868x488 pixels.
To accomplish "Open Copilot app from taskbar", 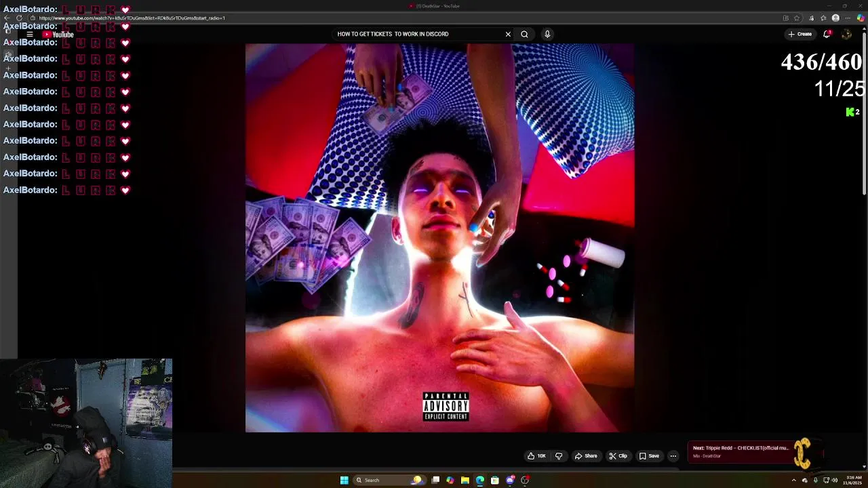I will (x=450, y=480).
